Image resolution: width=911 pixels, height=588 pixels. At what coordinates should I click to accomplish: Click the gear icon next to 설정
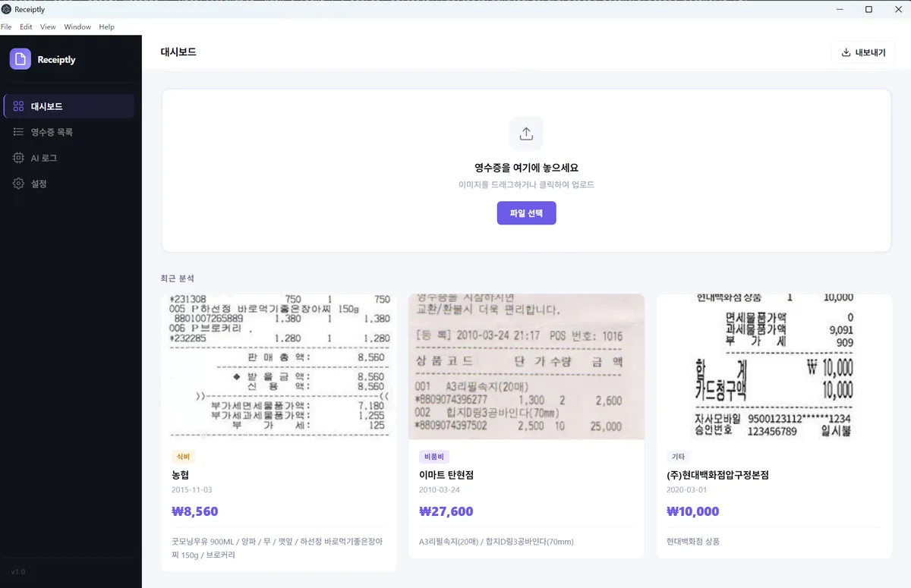[x=18, y=183]
